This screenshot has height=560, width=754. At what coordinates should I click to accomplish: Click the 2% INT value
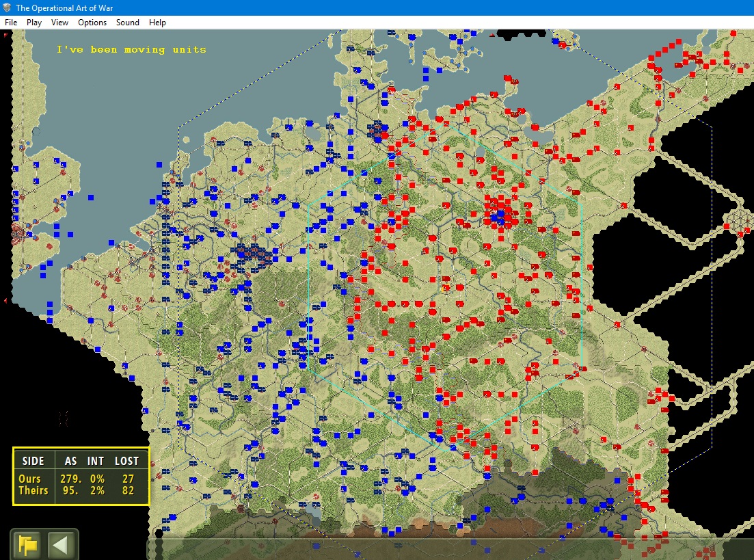[97, 490]
